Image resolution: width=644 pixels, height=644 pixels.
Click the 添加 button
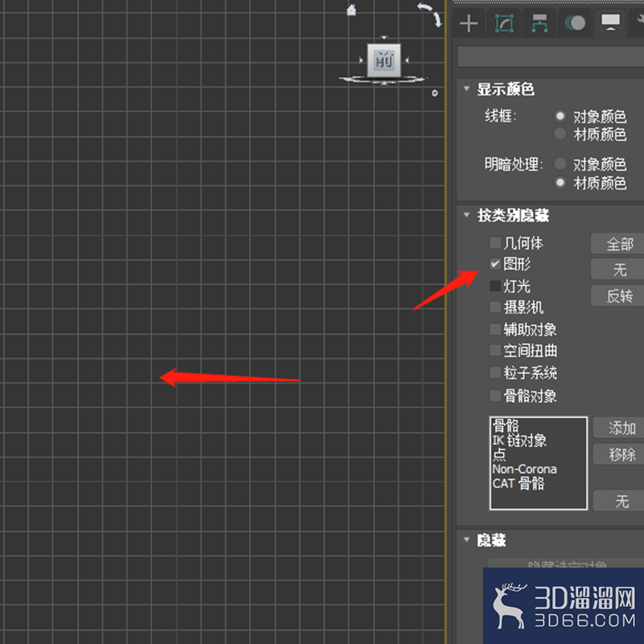(x=619, y=428)
